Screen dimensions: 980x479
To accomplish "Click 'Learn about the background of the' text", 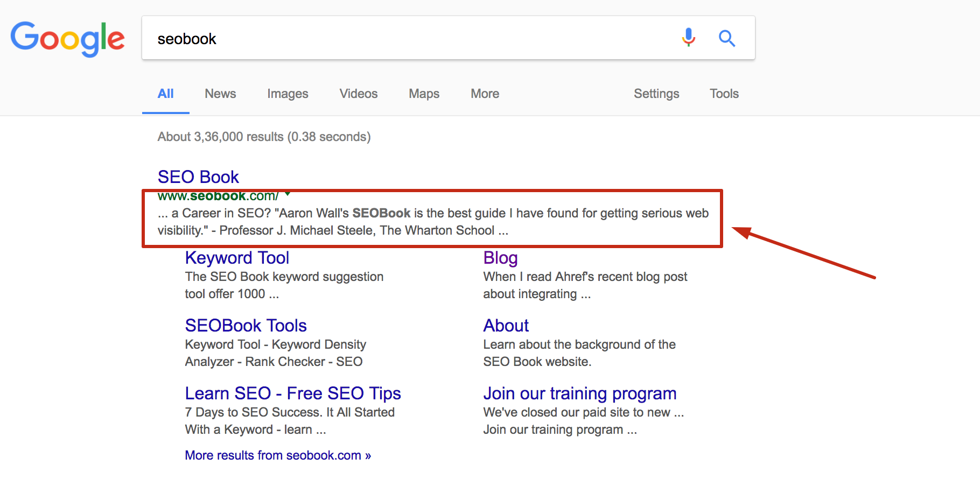I will pyautogui.click(x=579, y=344).
